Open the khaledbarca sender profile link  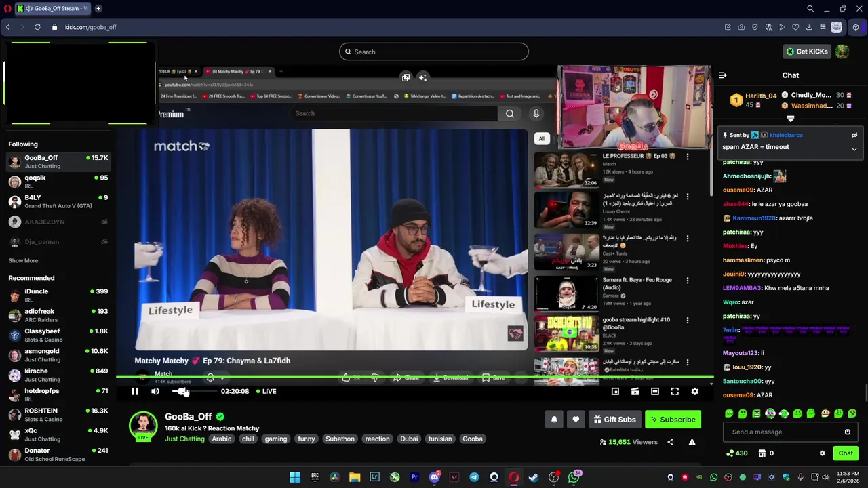click(786, 135)
